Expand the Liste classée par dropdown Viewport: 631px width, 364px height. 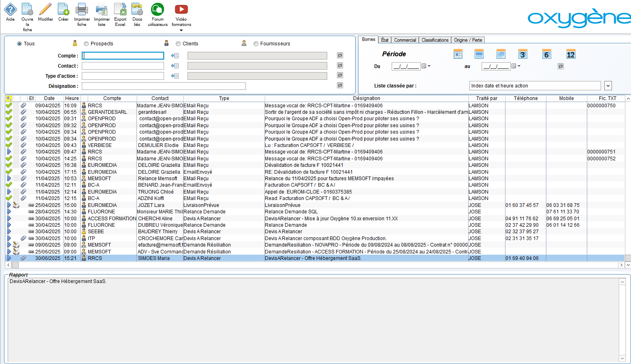[x=608, y=86]
